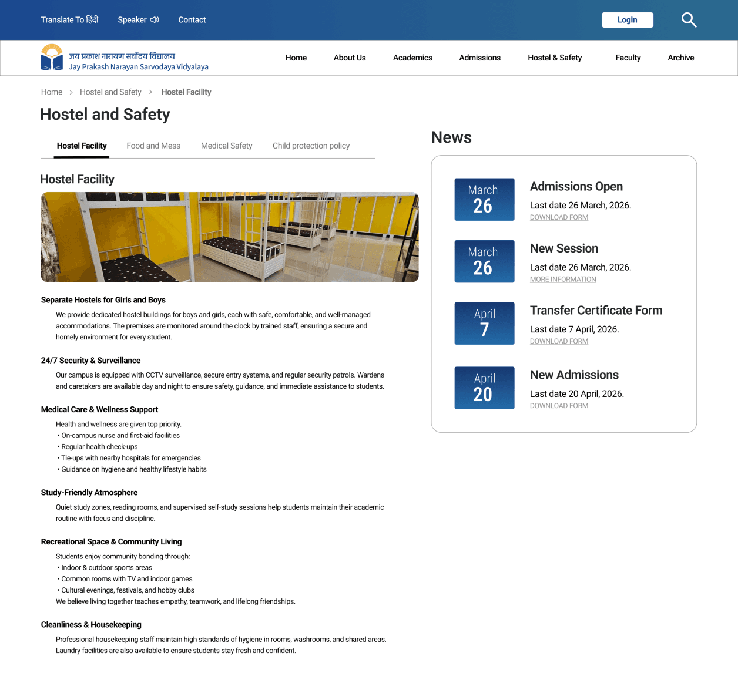The height and width of the screenshot is (700, 738).
Task: Click the Hostel Facility breadcrumb
Action: (x=186, y=92)
